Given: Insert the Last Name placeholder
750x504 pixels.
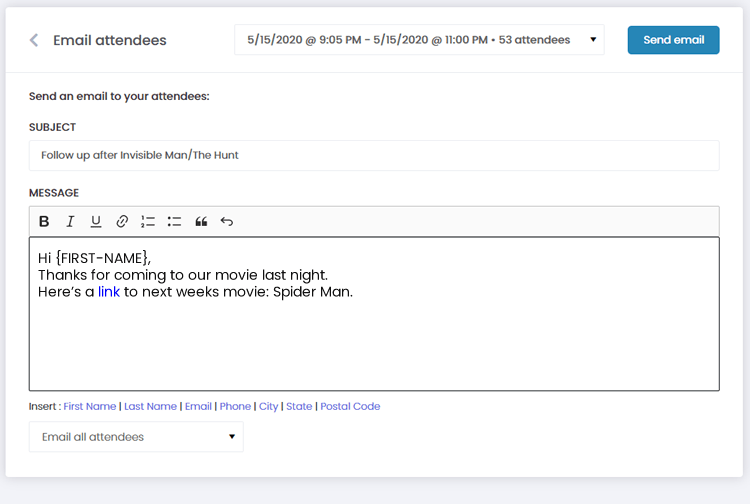Looking at the screenshot, I should [x=150, y=407].
